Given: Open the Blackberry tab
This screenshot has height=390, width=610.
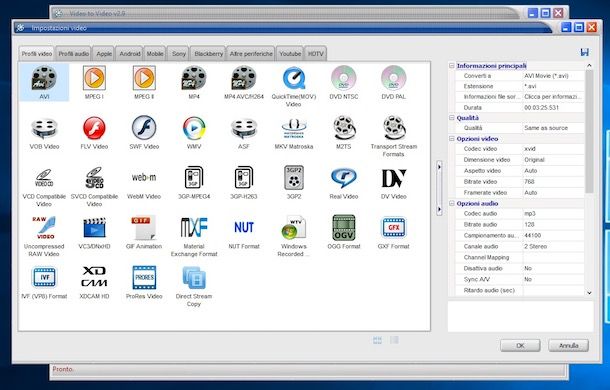Looking at the screenshot, I should (x=209, y=54).
